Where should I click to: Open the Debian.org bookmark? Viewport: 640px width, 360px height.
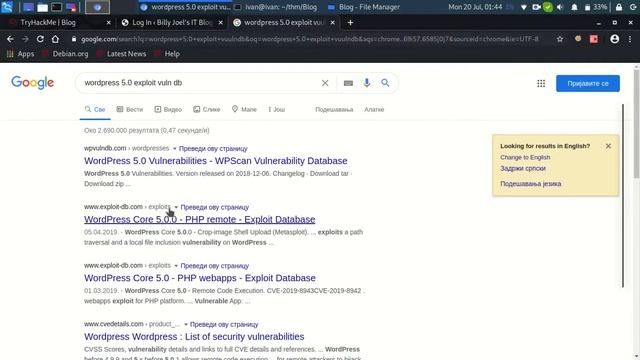(x=65, y=54)
